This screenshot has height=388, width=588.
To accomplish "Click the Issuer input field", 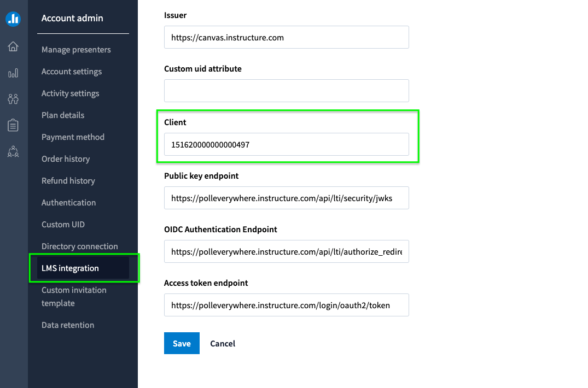I will click(x=287, y=37).
